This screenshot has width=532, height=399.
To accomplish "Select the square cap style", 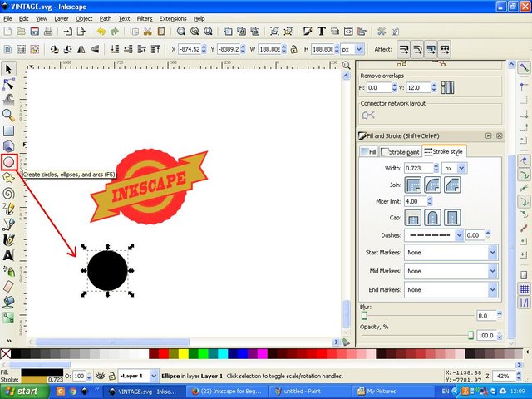I will pos(452,218).
